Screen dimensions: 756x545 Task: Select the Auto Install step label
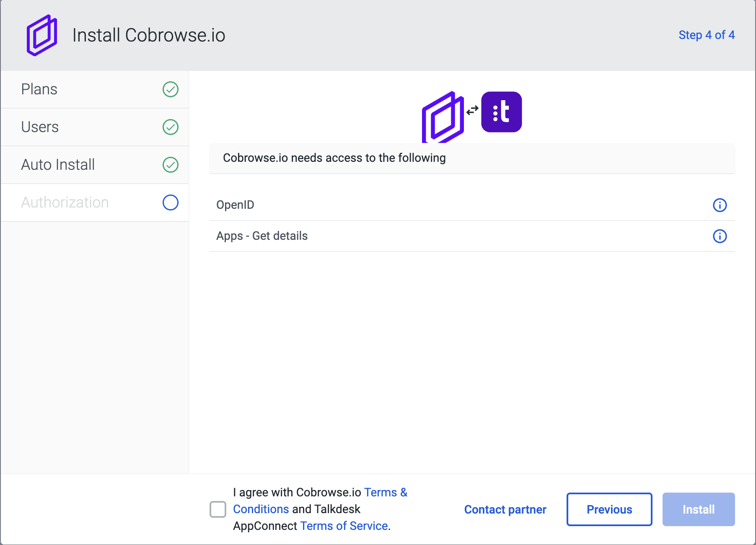(58, 165)
